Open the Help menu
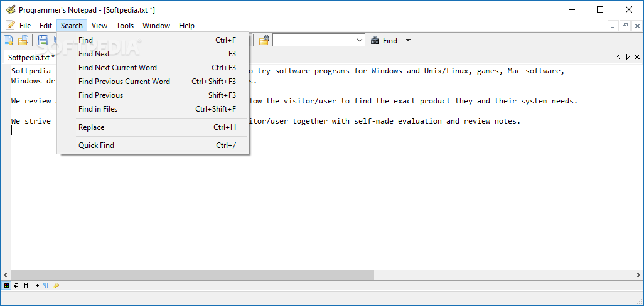The width and height of the screenshot is (644, 306). pyautogui.click(x=186, y=26)
